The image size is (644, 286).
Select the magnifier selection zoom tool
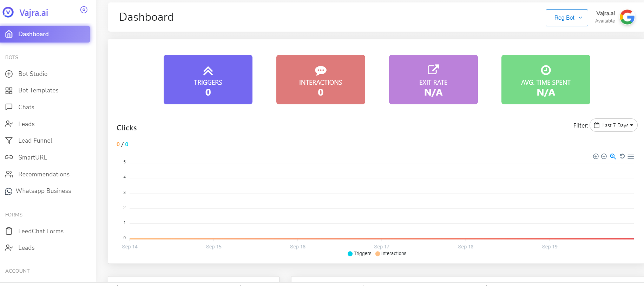click(613, 156)
